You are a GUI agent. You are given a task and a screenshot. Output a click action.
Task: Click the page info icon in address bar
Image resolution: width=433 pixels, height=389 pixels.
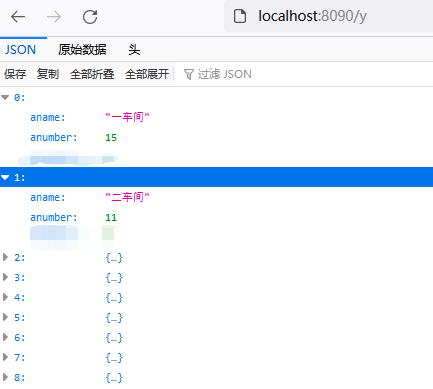[240, 16]
